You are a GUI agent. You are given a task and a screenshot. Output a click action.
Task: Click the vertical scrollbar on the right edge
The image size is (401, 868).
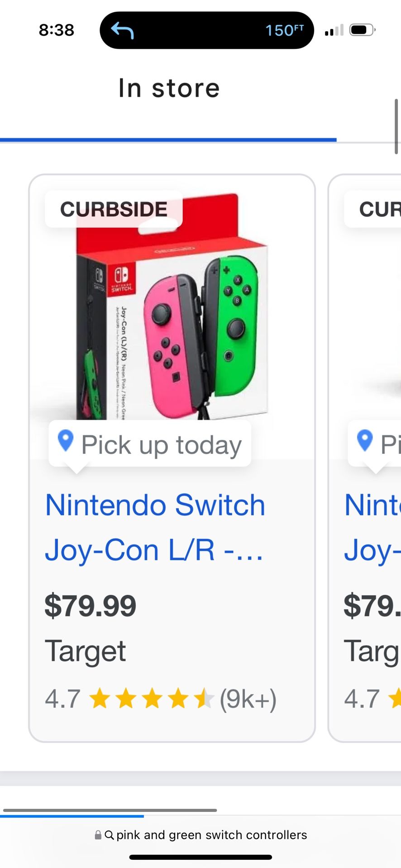click(x=396, y=127)
